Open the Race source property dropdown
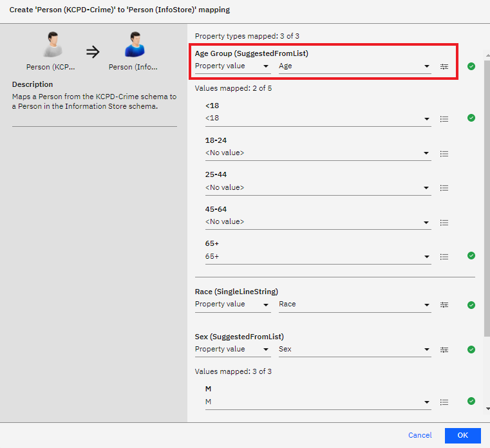The height and width of the screenshot is (448, 490). tap(355, 304)
